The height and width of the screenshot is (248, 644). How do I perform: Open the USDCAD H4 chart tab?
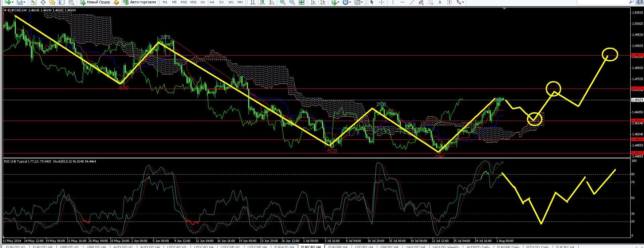pyautogui.click(x=204, y=247)
